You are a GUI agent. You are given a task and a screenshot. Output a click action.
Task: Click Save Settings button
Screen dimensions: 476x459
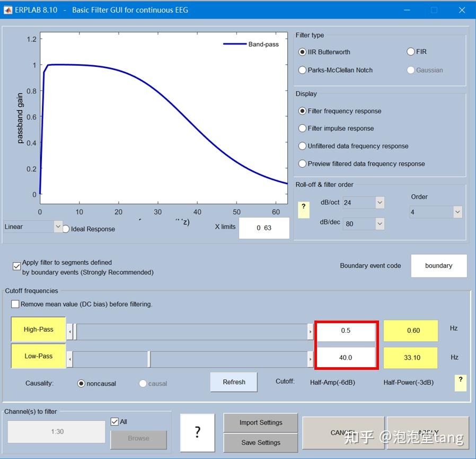[x=261, y=443]
